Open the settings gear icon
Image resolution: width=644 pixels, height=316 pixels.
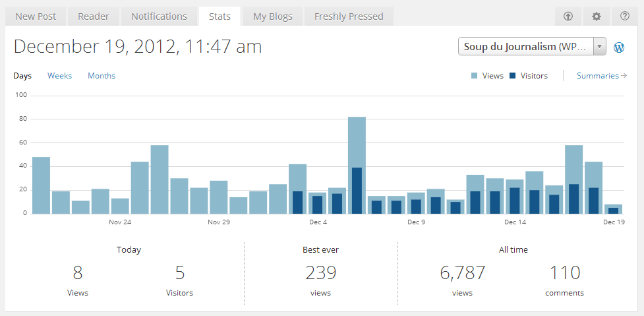[597, 16]
